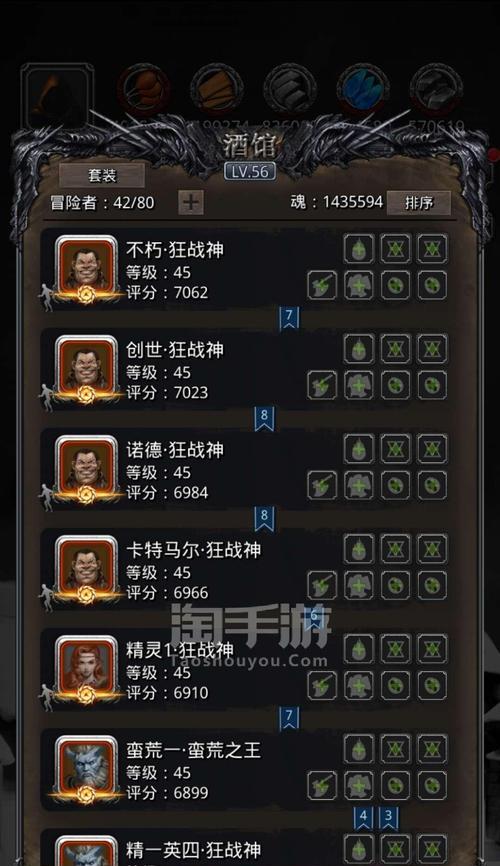Click armor slot of 创世·狂战神

[x=359, y=386]
